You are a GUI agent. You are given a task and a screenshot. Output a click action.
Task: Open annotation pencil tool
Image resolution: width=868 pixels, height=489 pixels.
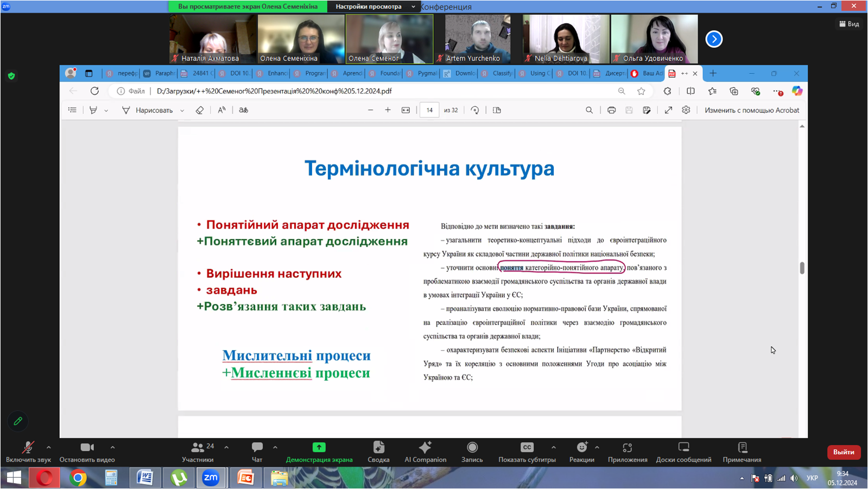[x=18, y=421]
